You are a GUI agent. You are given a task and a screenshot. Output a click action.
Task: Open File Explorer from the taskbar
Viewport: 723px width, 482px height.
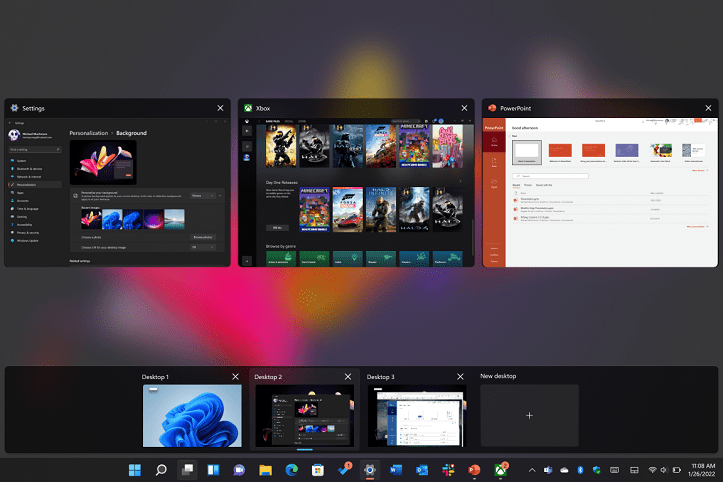[x=265, y=470]
